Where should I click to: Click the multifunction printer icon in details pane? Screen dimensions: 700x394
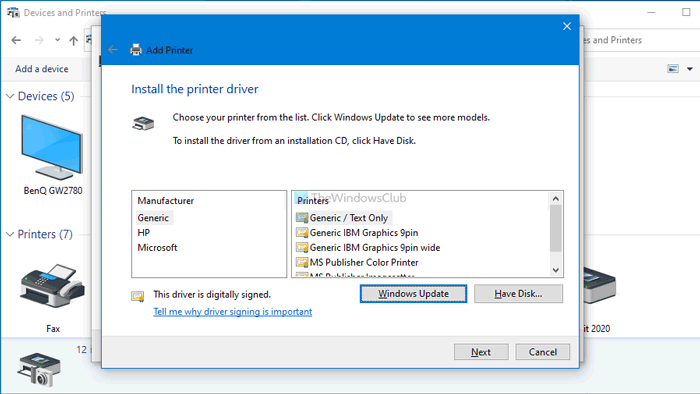[39, 369]
